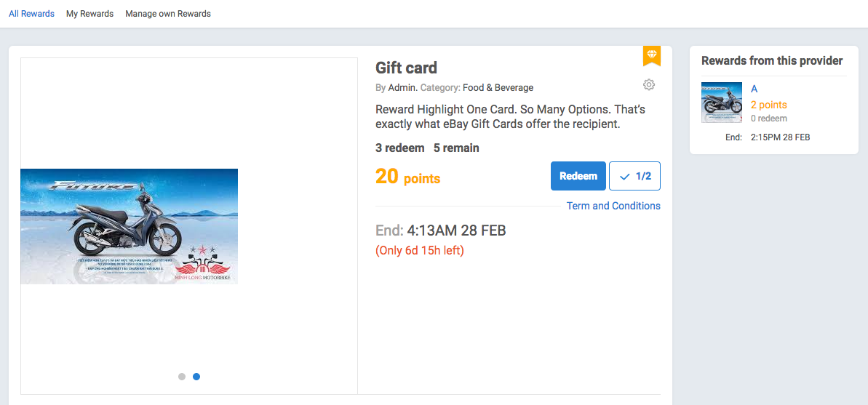Toggle the 1/2 check button
The image size is (868, 405).
coord(634,176)
